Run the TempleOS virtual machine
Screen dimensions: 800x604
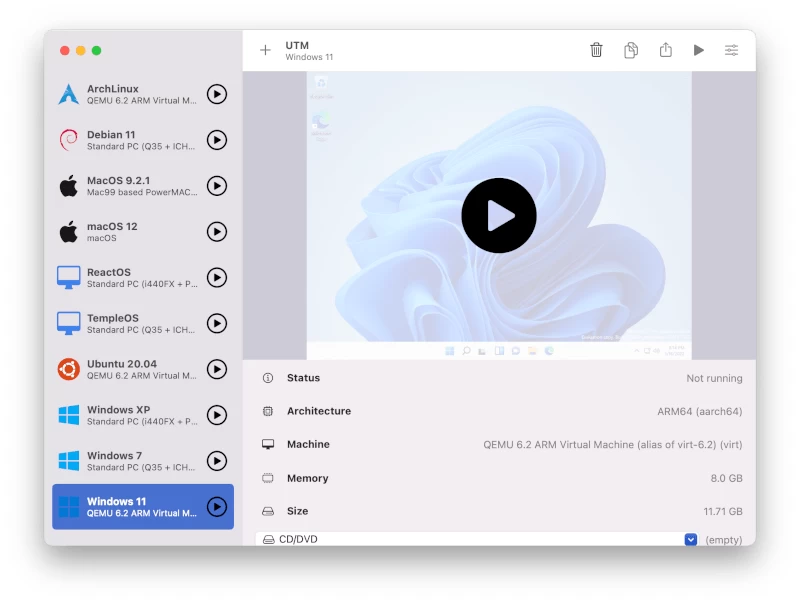217,323
